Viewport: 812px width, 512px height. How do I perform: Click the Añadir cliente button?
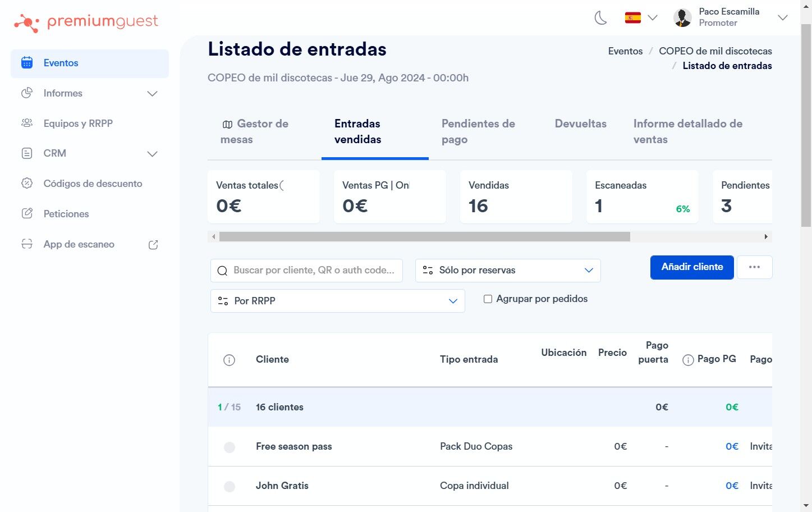692,267
